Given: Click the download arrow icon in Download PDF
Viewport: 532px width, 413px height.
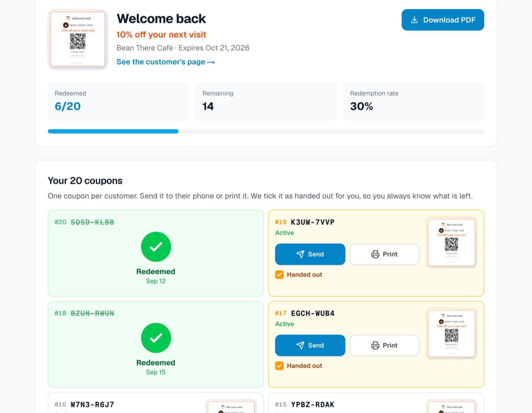Looking at the screenshot, I should tap(415, 20).
